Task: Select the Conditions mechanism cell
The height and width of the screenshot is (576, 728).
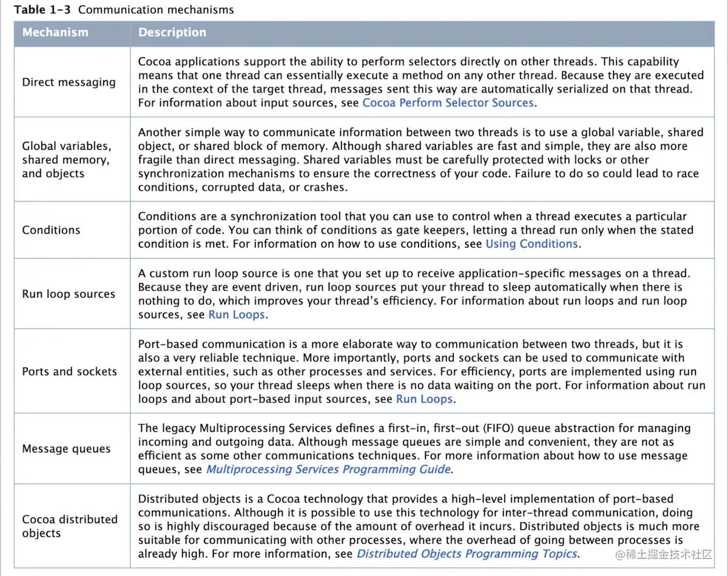Action: [x=72, y=230]
